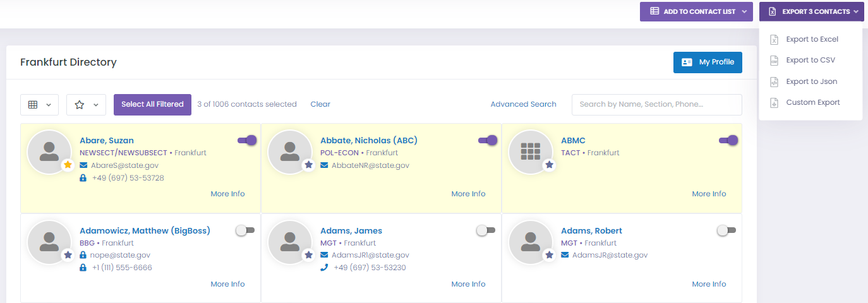This screenshot has width=868, height=303.
Task: Click phone icon beside Adams, James number
Action: 324,268
